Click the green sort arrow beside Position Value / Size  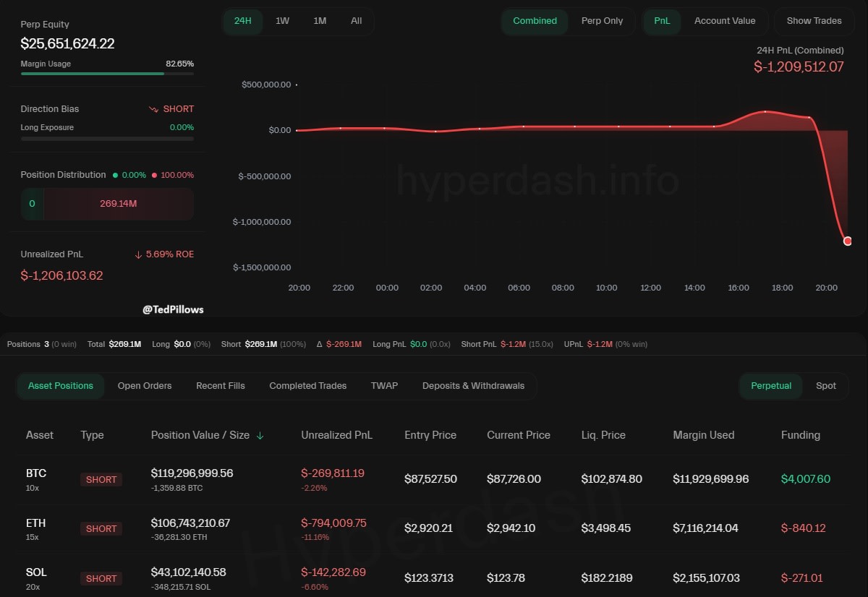tap(260, 435)
